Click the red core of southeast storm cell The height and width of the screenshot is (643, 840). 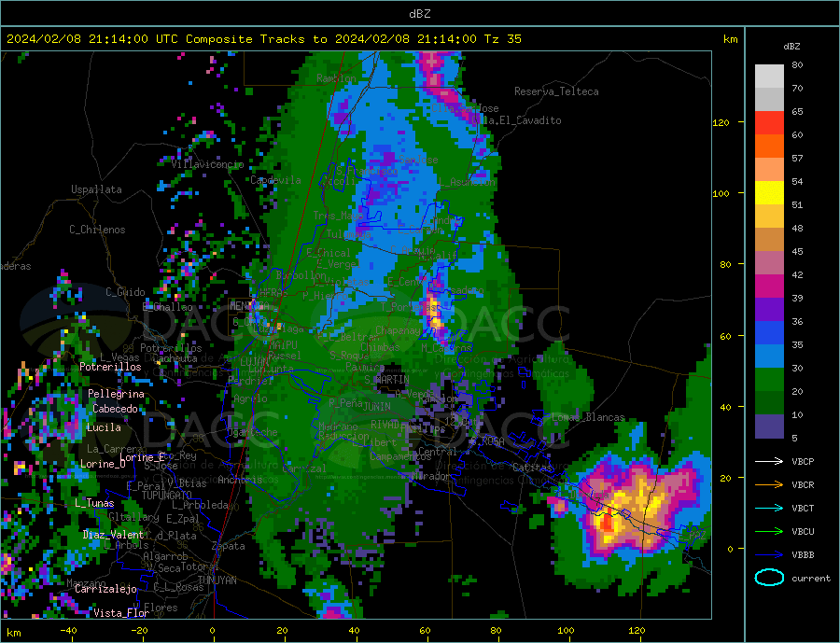click(607, 523)
